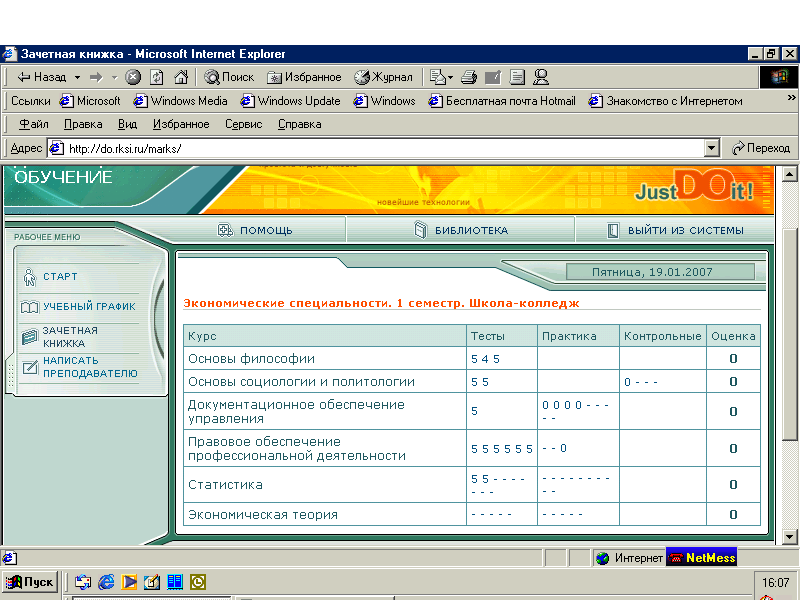Viewport: 800px width, 600px height.
Task: Open the Вид menu
Action: click(127, 124)
